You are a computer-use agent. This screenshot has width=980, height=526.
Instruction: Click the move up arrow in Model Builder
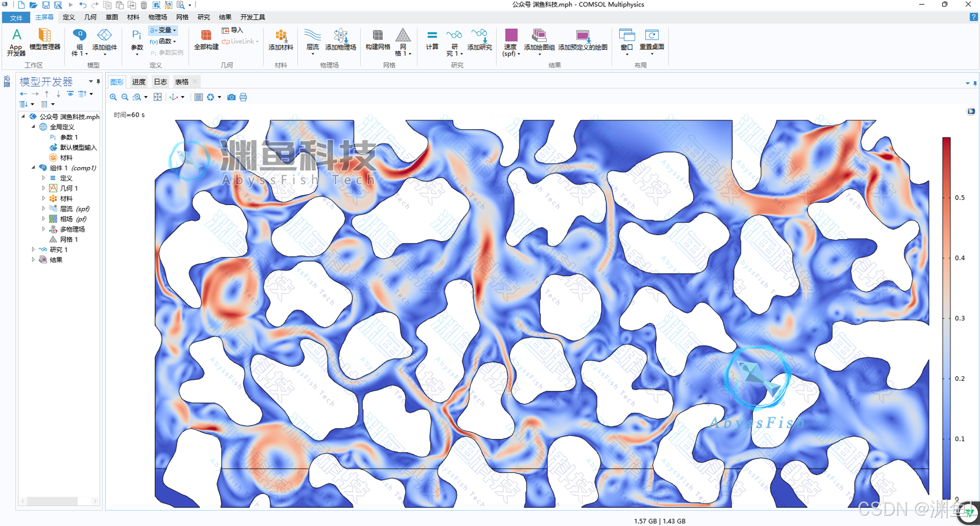[47, 94]
